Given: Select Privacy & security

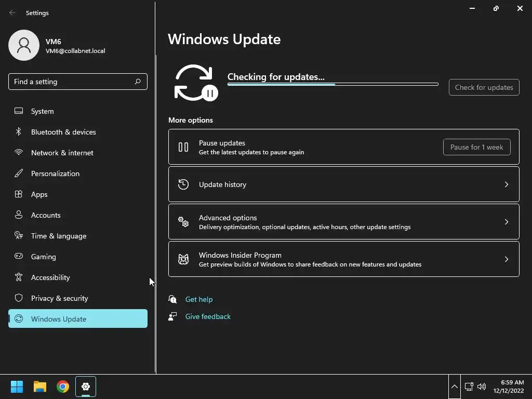Looking at the screenshot, I should (78, 298).
